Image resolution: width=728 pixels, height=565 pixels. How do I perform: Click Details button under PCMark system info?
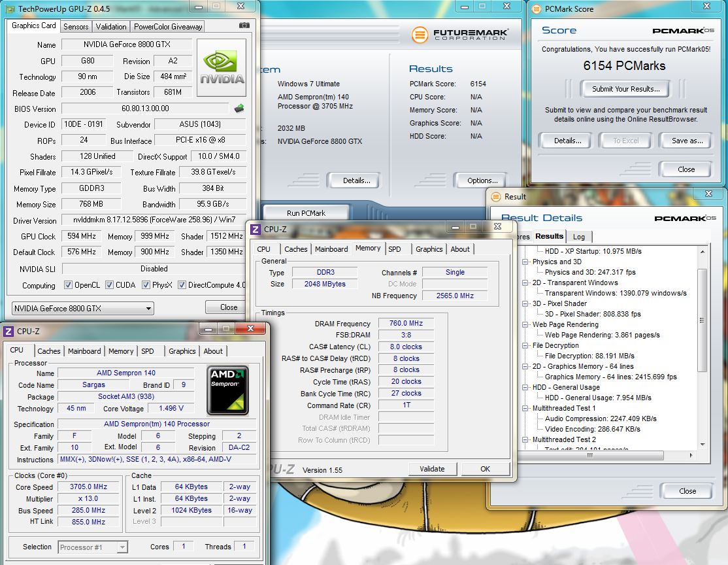[357, 180]
